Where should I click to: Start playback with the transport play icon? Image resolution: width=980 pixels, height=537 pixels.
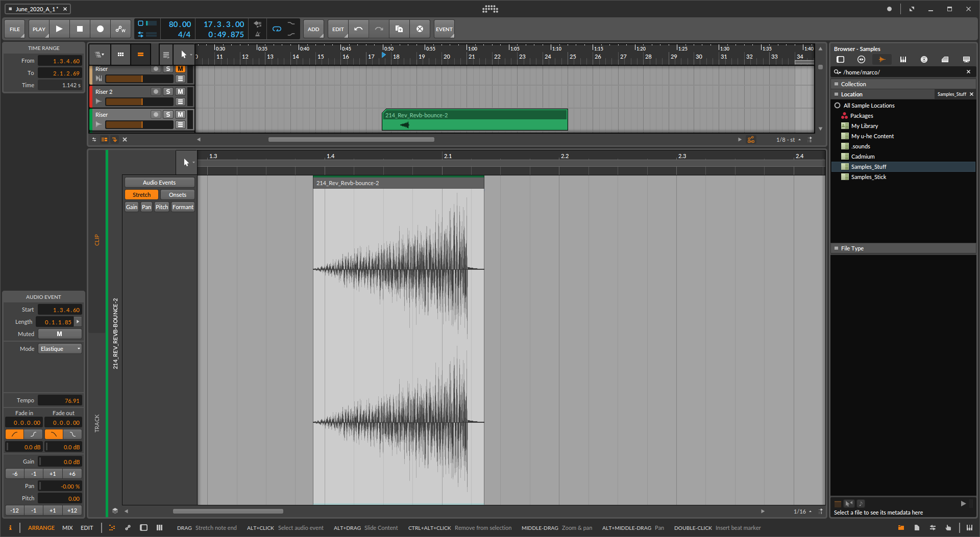click(x=59, y=29)
